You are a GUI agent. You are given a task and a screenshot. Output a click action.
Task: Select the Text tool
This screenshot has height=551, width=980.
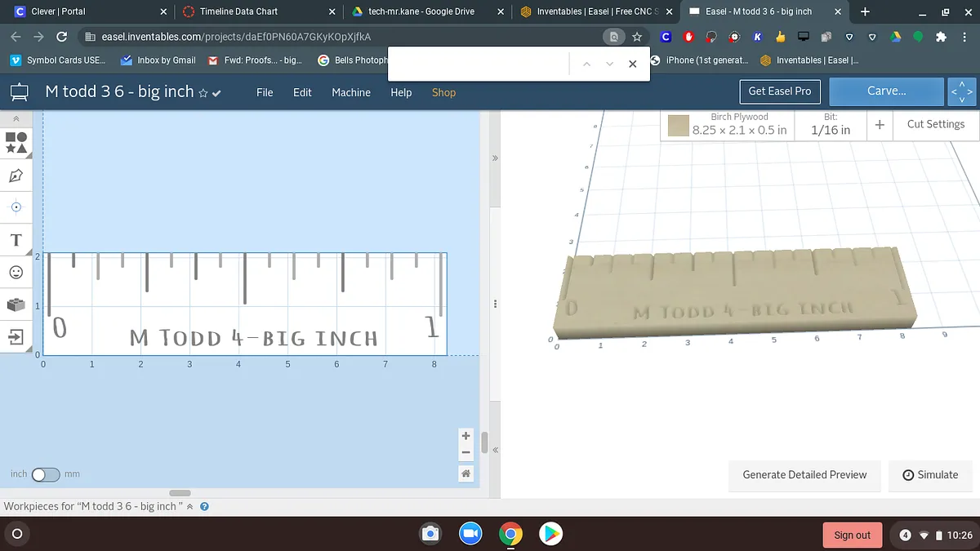point(16,240)
